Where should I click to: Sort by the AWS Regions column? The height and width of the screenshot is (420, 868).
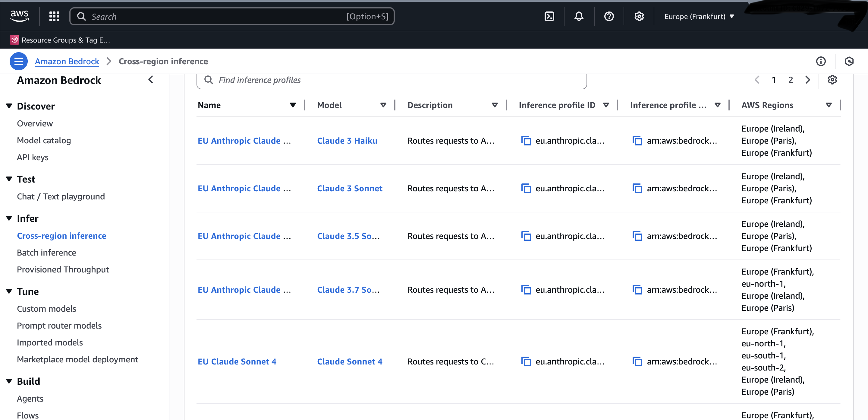click(x=829, y=105)
